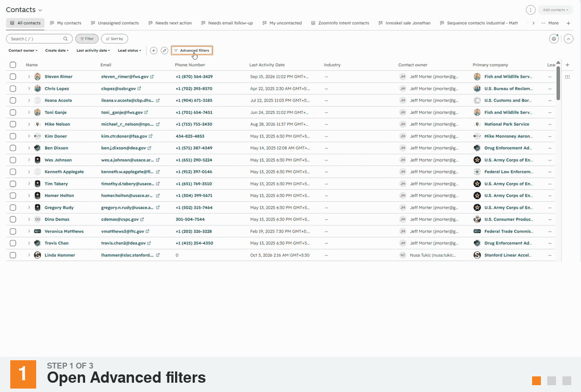Open the three-dot actions menu near Add contacts
The image size is (581, 392).
coord(531,10)
